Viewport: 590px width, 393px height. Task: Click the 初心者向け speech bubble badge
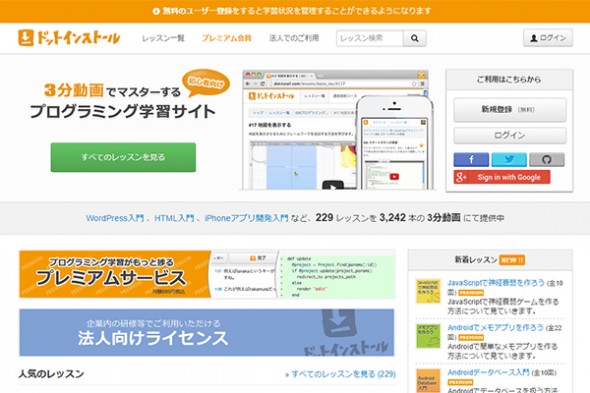[x=205, y=82]
